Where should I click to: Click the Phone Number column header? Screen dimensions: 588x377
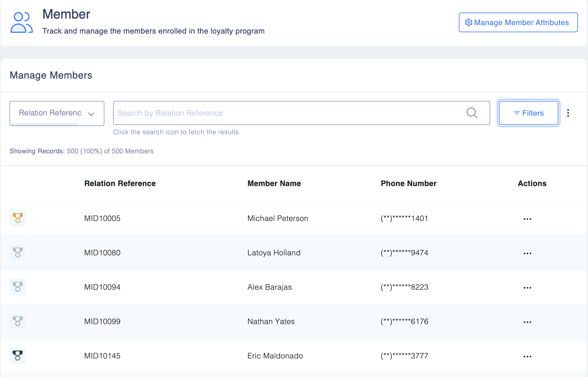click(408, 183)
